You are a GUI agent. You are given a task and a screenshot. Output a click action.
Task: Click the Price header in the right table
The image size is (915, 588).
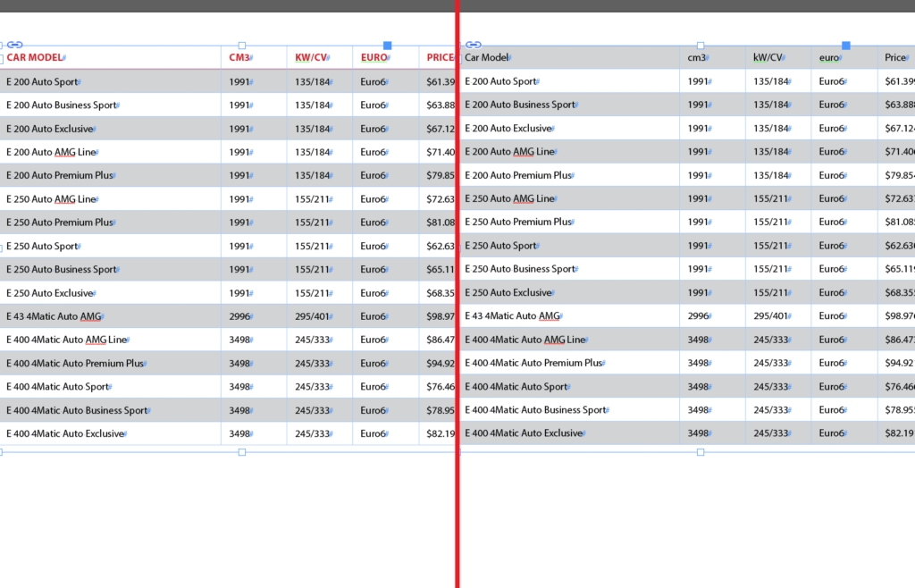[895, 57]
